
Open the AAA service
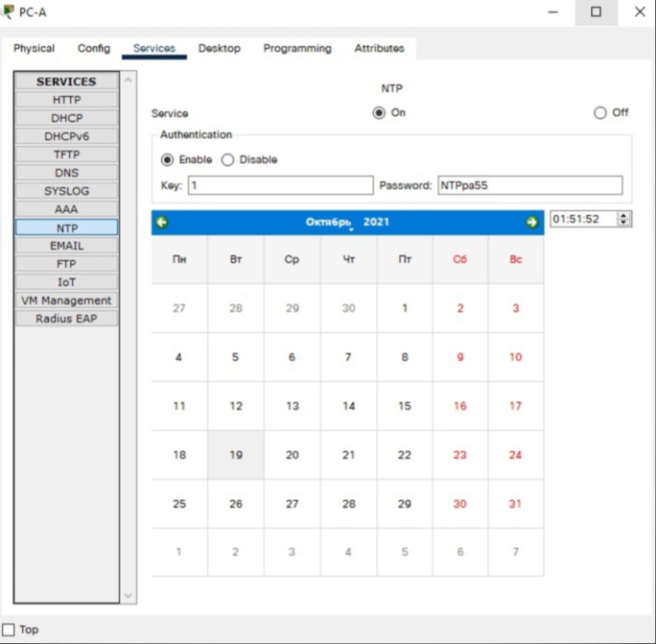[66, 209]
